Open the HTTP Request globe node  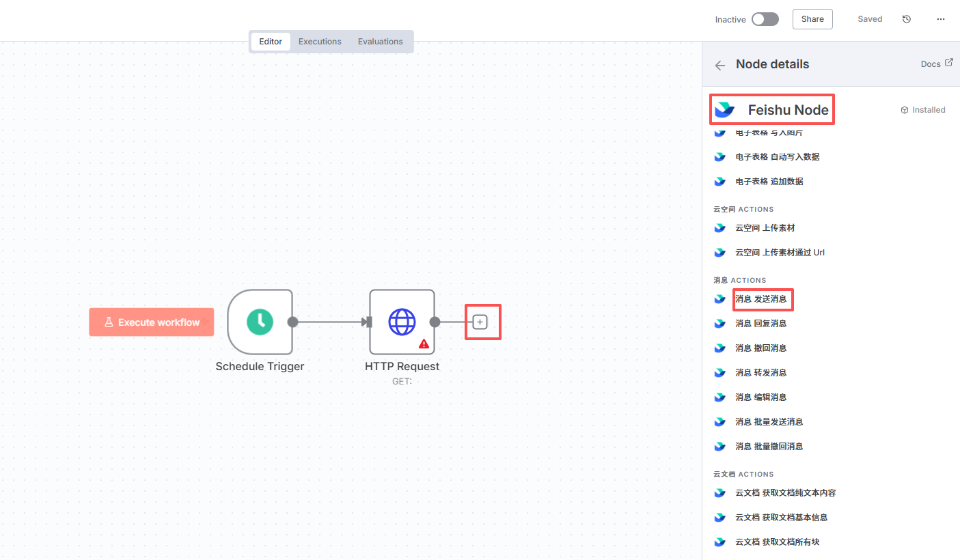pyautogui.click(x=402, y=322)
